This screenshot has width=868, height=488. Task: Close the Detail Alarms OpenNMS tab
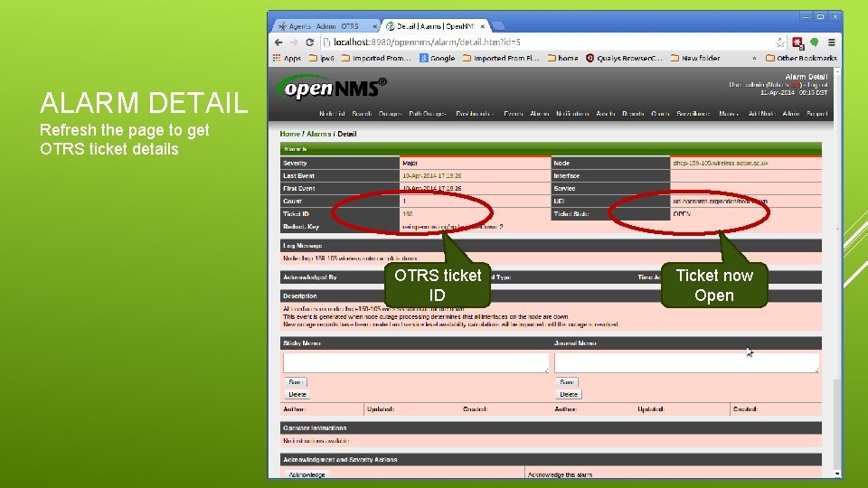point(483,26)
